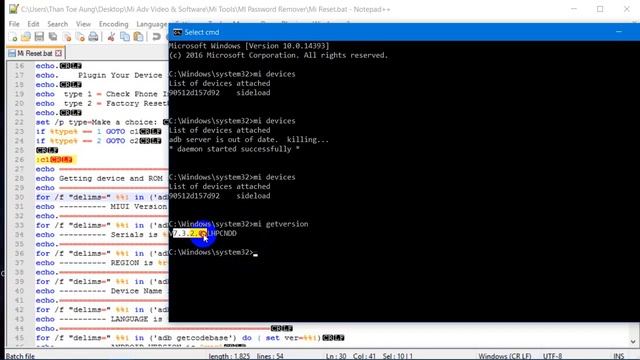This screenshot has height=360, width=640.
Task: Open the Edit menu
Action: pos(33,24)
